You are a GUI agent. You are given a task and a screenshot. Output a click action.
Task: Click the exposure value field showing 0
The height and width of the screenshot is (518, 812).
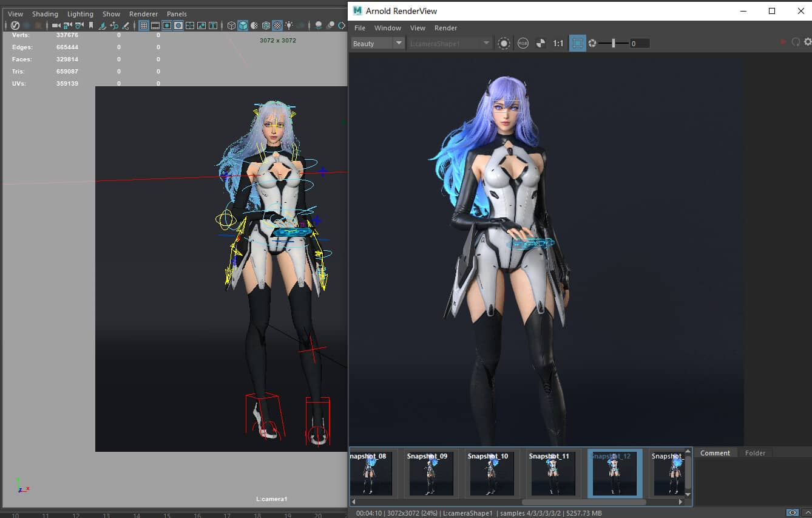(640, 43)
